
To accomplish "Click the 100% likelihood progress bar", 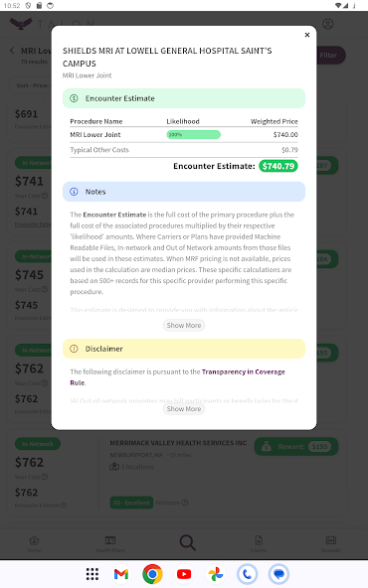I will click(x=193, y=135).
